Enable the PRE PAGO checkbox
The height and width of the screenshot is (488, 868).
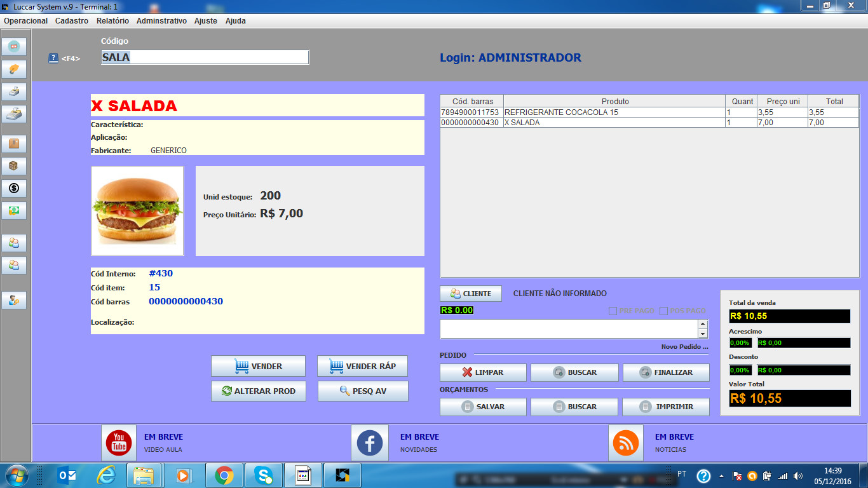point(613,311)
